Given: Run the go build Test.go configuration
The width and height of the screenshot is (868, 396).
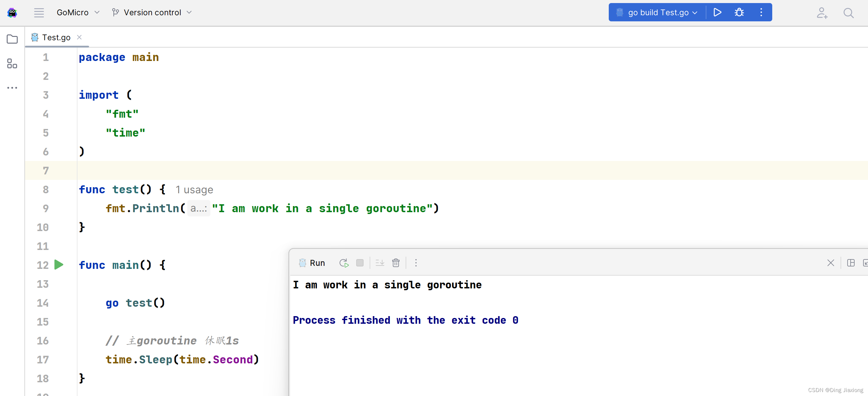Looking at the screenshot, I should (717, 12).
